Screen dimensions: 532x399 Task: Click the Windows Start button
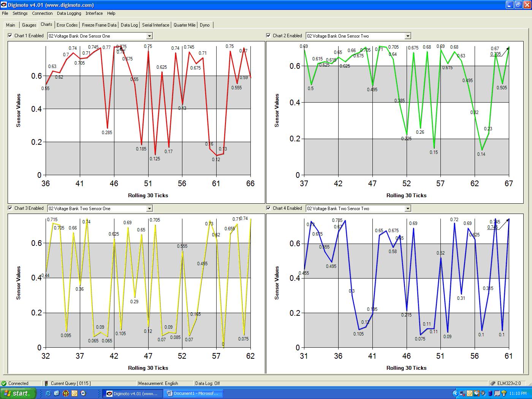tap(18, 393)
